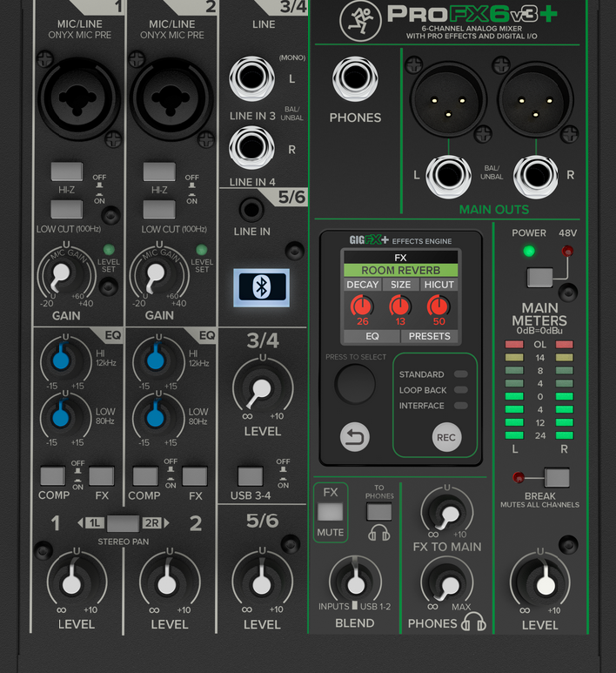Click the 5/6 LINE IN mini jack
The image size is (616, 673).
pyautogui.click(x=251, y=210)
